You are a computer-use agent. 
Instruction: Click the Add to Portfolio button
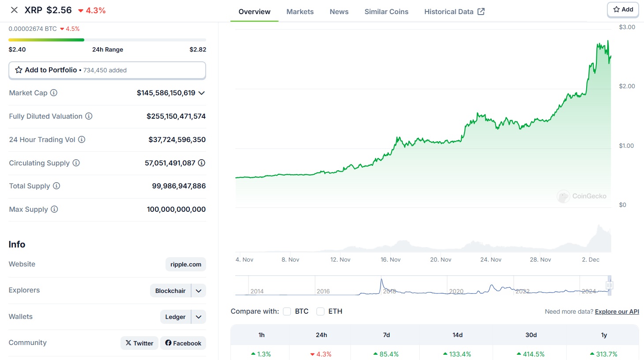tap(107, 70)
